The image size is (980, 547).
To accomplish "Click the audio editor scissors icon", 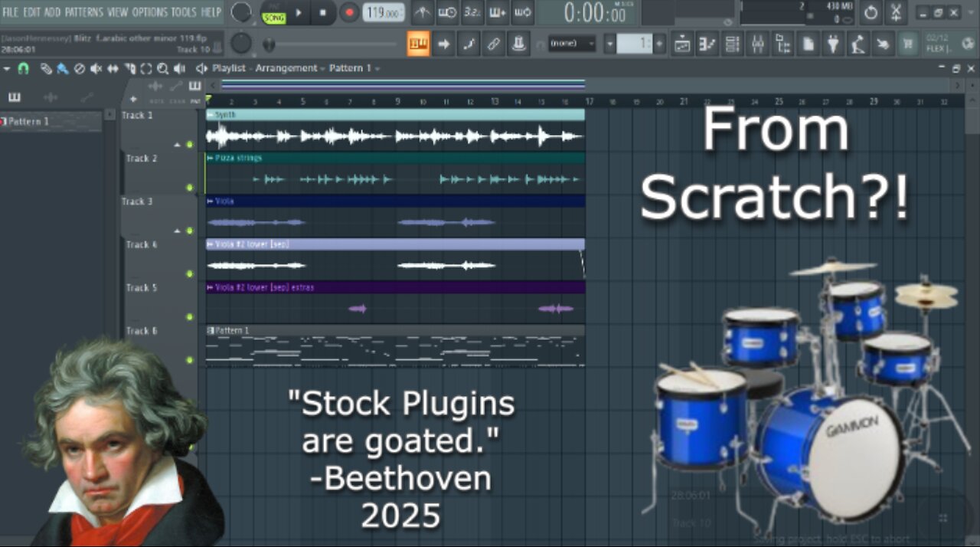I will coord(897,12).
